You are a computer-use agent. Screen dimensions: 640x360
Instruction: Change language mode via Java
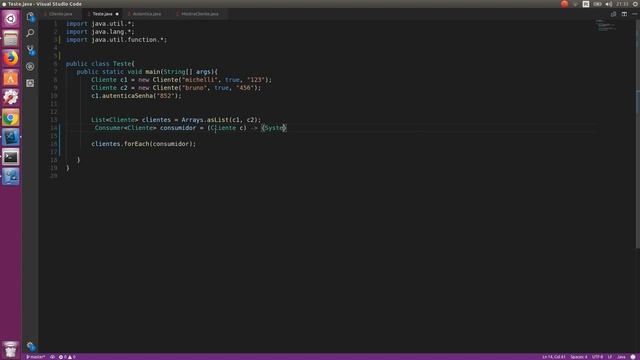(x=621, y=357)
